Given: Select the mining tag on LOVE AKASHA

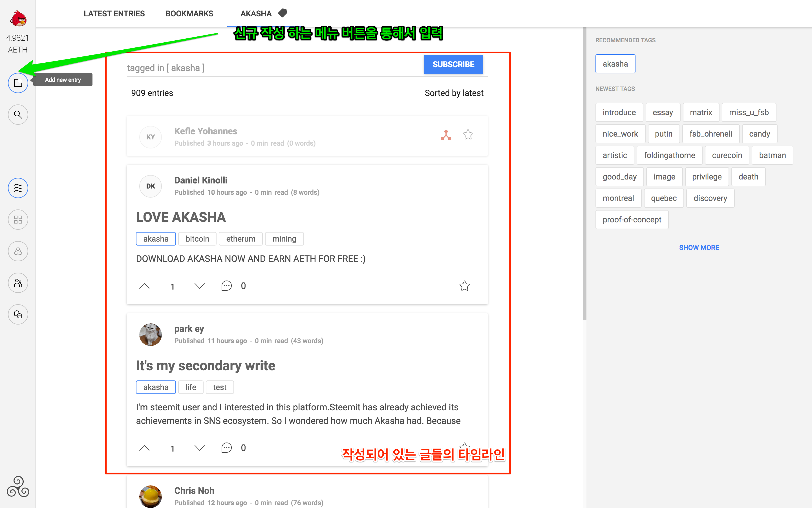Looking at the screenshot, I should pos(284,238).
